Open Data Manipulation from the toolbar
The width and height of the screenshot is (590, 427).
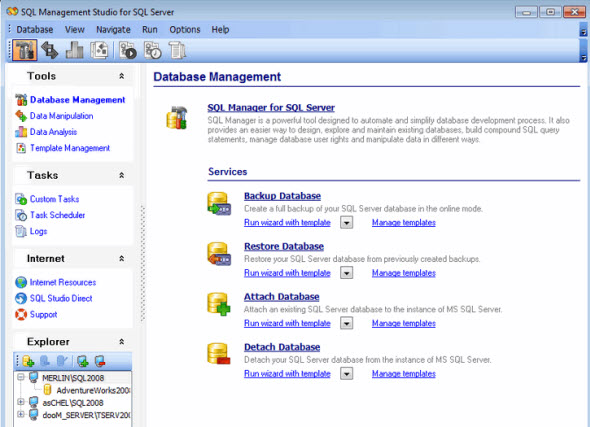pyautogui.click(x=50, y=50)
